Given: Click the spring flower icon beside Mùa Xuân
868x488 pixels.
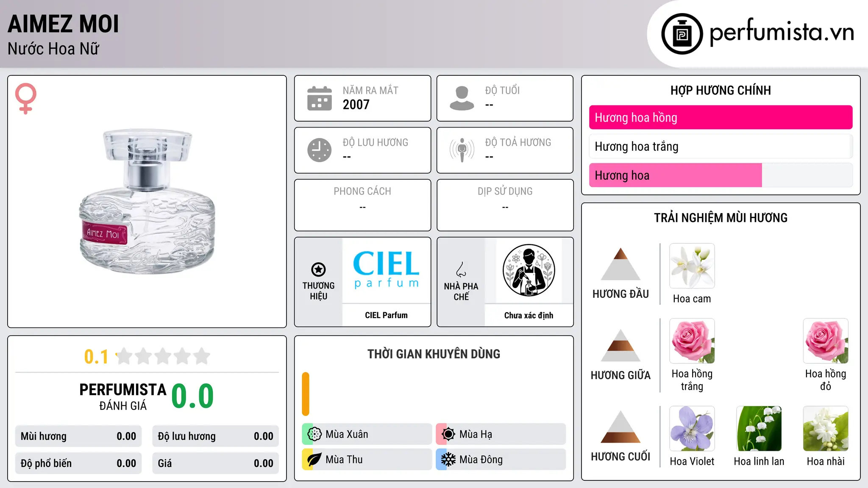Looking at the screenshot, I should point(314,434).
